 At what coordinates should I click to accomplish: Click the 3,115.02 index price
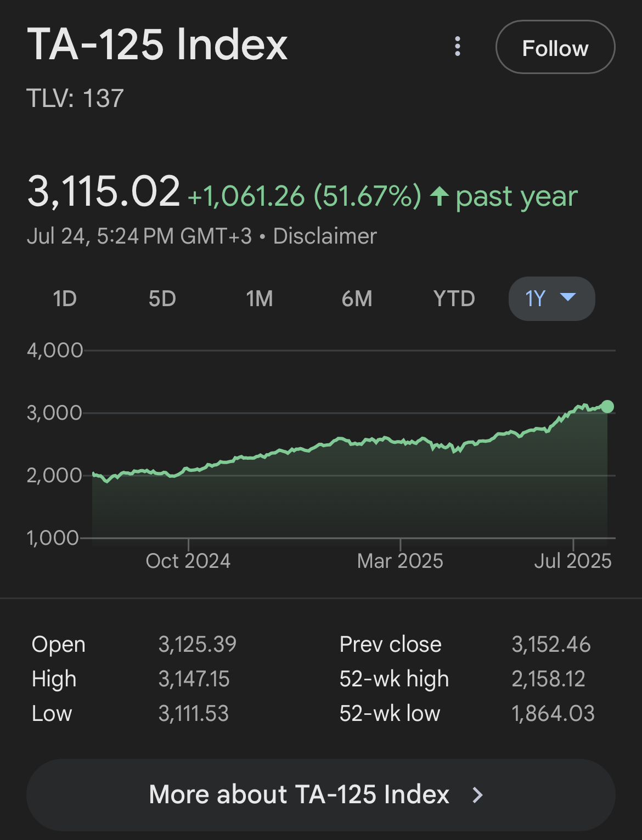[104, 191]
